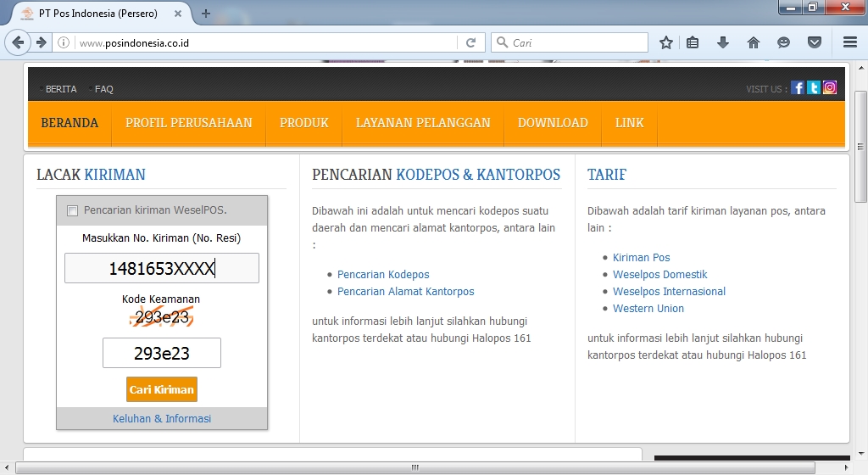Reload the page with the refresh icon
Viewport: 868px width, 475px height.
click(x=471, y=42)
